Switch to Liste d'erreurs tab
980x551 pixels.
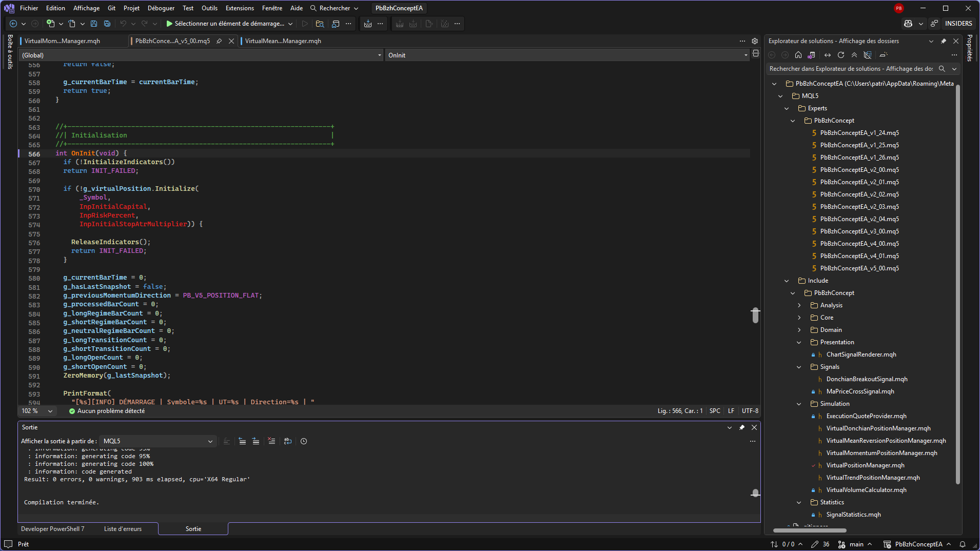(x=123, y=529)
